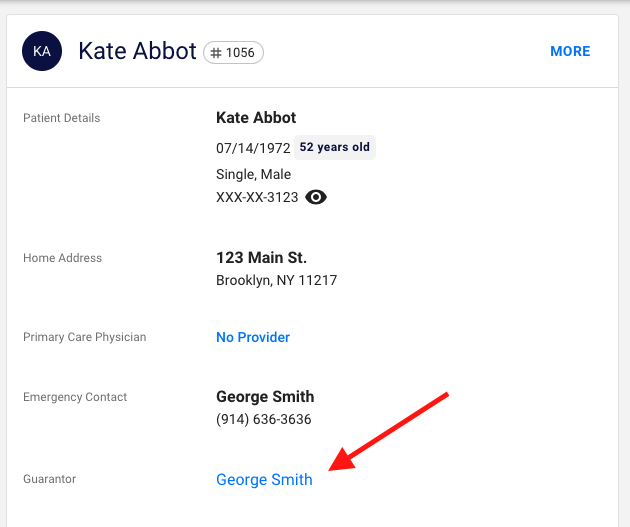Open the George Smith guarantor link
The height and width of the screenshot is (527, 630).
coord(264,479)
